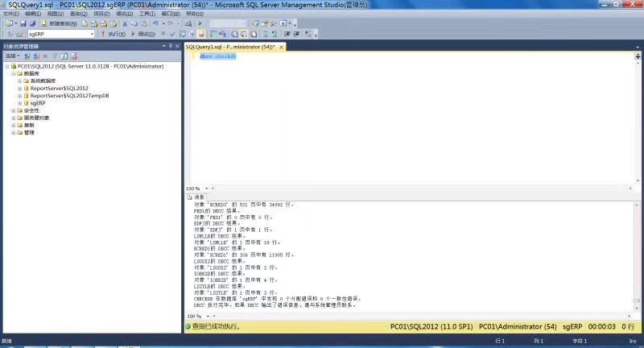Viewport: 644px width, 348px height.
Task: Click the Cut scissors icon
Action: 125,23
